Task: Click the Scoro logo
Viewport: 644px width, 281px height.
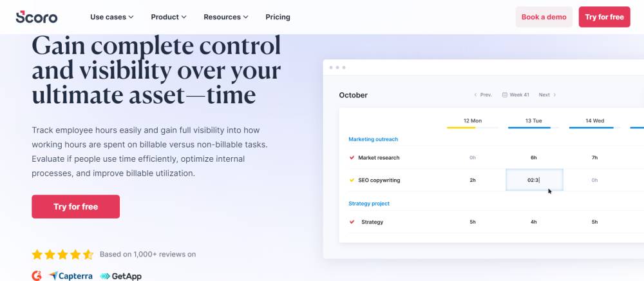Action: point(37,17)
